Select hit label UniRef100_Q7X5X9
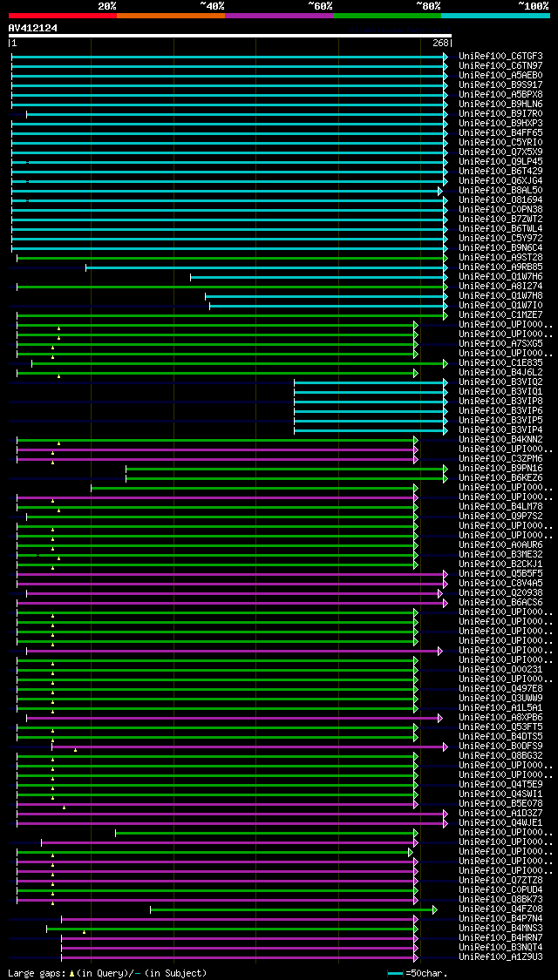558x980 pixels. pyautogui.click(x=500, y=152)
